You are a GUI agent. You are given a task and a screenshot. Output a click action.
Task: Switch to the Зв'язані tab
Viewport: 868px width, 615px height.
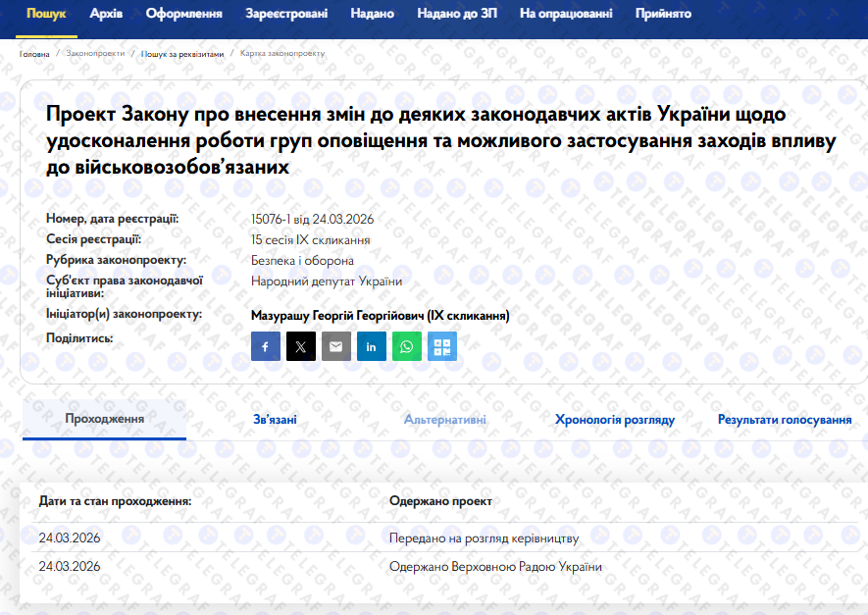point(275,420)
